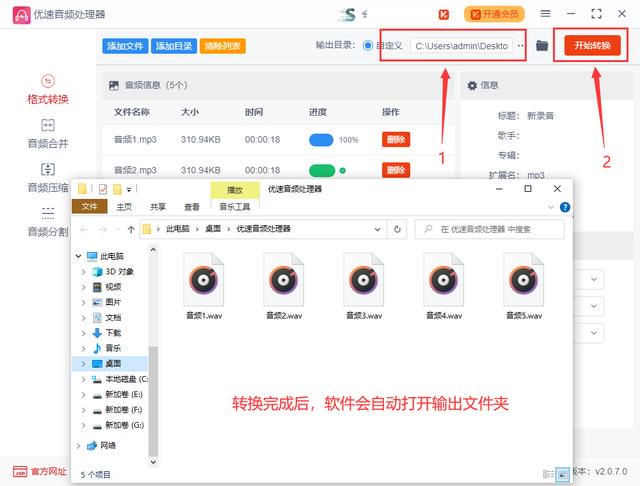Select the 音频5.wav file
Image resolution: width=640 pixels, height=486 pixels.
pos(524,286)
